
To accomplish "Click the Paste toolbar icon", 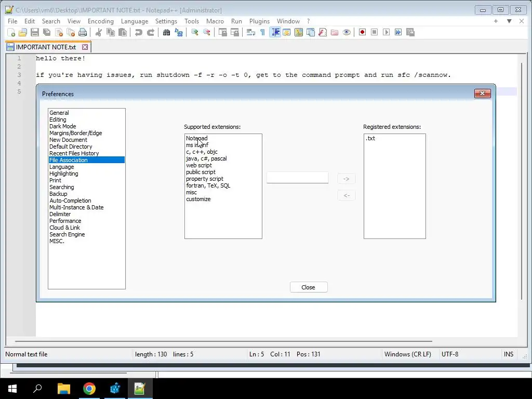I will (123, 32).
